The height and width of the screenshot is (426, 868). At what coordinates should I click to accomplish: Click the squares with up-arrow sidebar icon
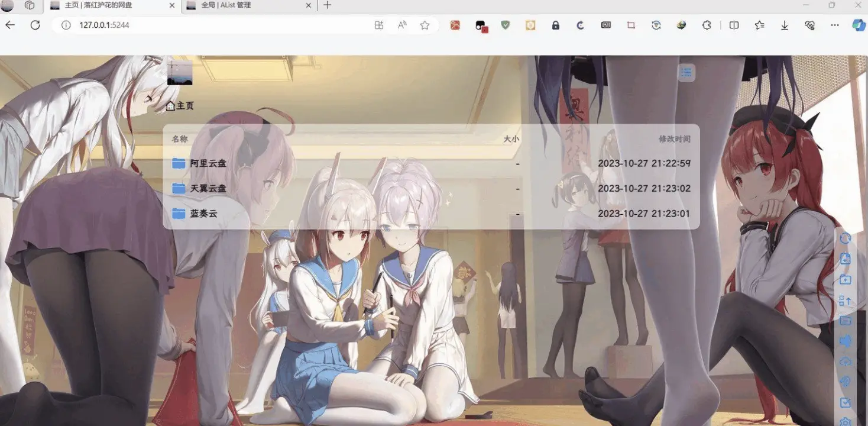[x=846, y=300]
